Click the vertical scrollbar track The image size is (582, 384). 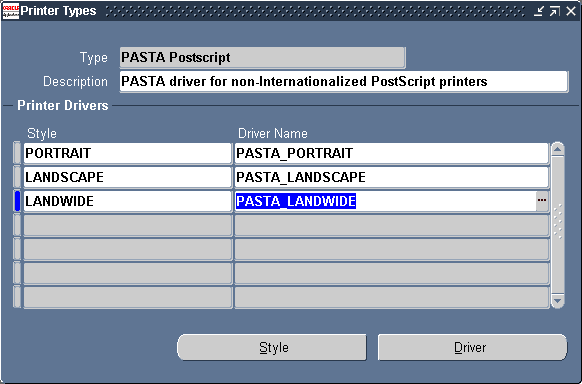point(558,225)
